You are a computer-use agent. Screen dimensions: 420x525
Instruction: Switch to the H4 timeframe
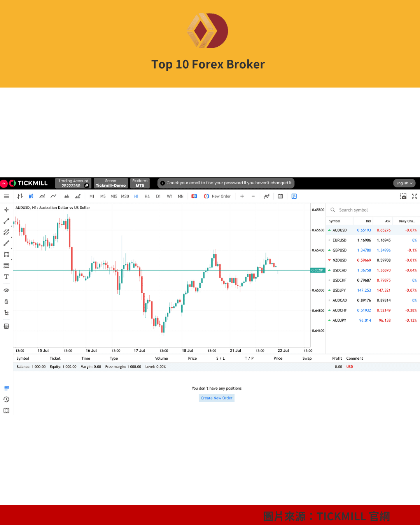click(147, 196)
